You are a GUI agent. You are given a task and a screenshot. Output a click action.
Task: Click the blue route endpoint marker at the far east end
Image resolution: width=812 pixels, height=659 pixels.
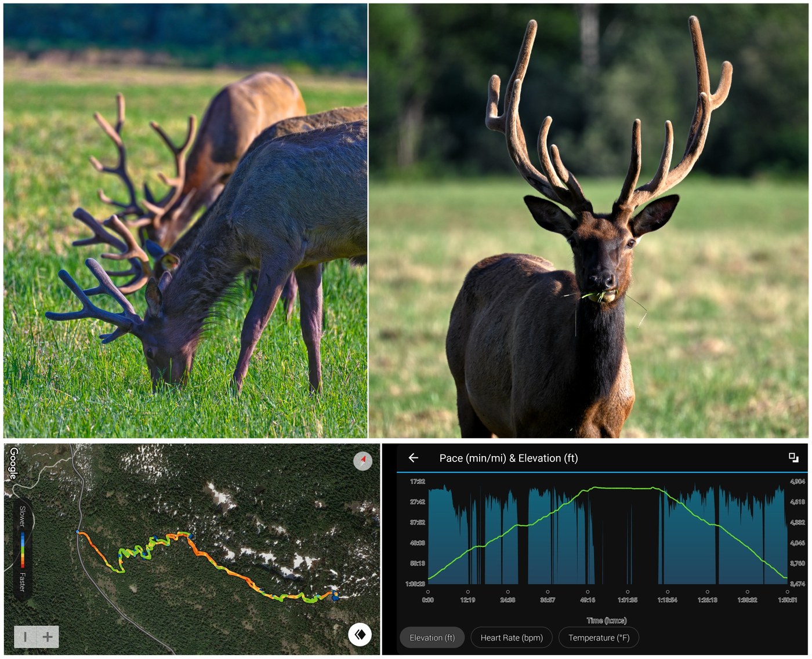tap(335, 595)
